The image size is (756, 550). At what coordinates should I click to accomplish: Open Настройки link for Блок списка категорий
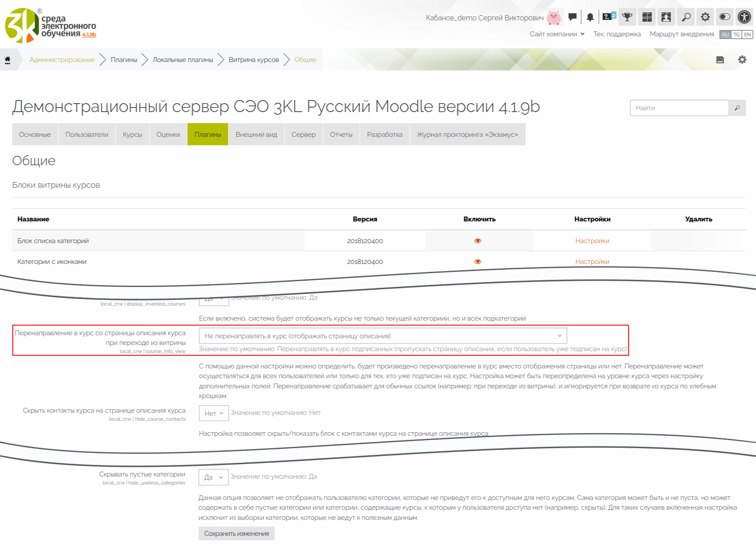tap(592, 241)
